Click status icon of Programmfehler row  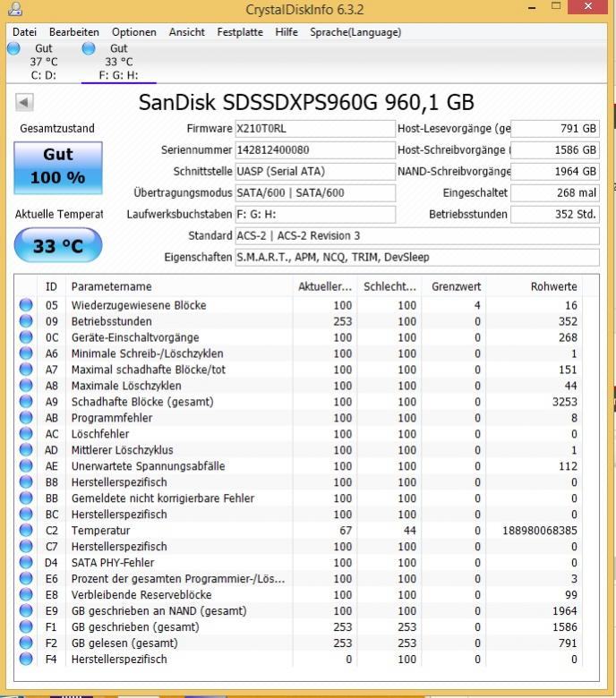tap(26, 417)
